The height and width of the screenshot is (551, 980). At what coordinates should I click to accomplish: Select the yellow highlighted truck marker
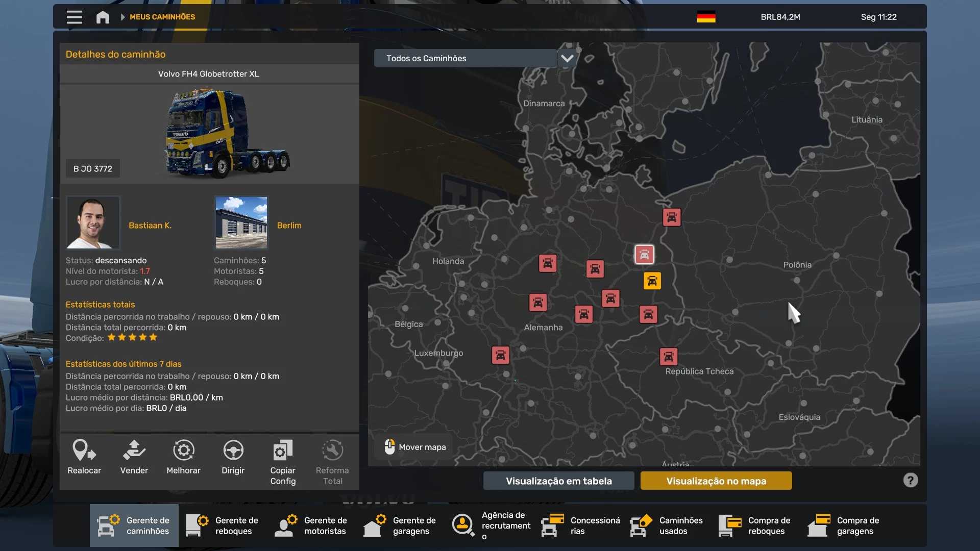coord(652,281)
